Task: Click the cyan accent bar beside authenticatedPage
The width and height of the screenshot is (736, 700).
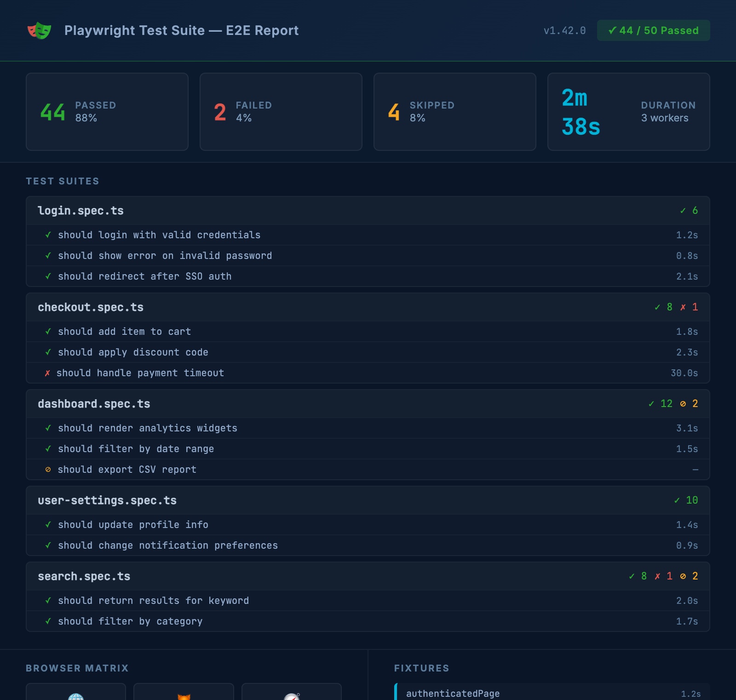Action: [x=397, y=693]
